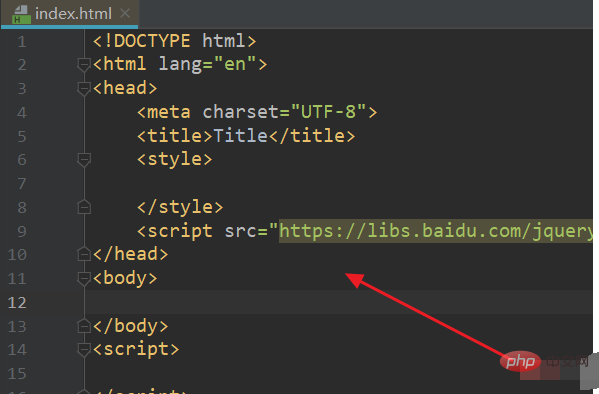Click the closing body fold marker on line 13

click(84, 326)
